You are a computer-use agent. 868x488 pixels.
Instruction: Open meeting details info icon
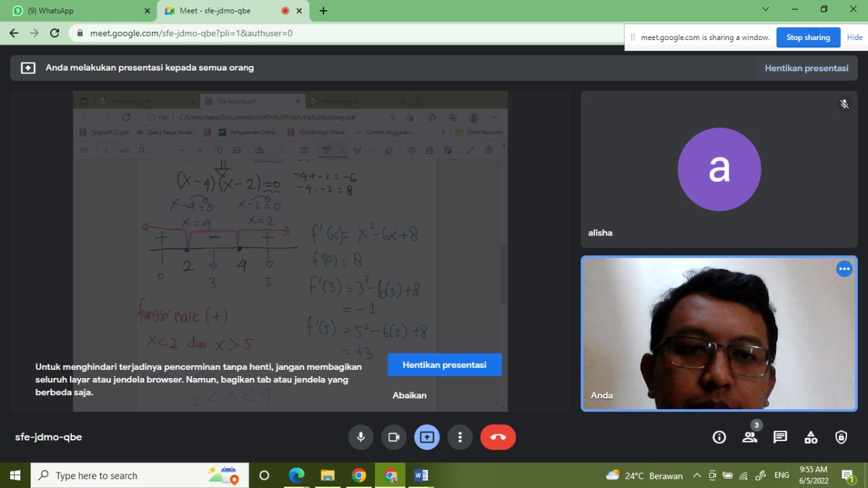click(719, 437)
